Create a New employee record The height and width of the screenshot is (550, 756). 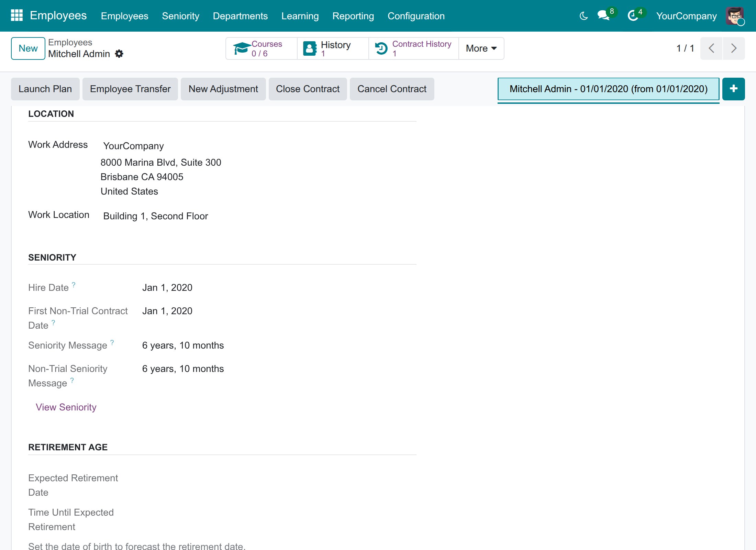coord(28,48)
